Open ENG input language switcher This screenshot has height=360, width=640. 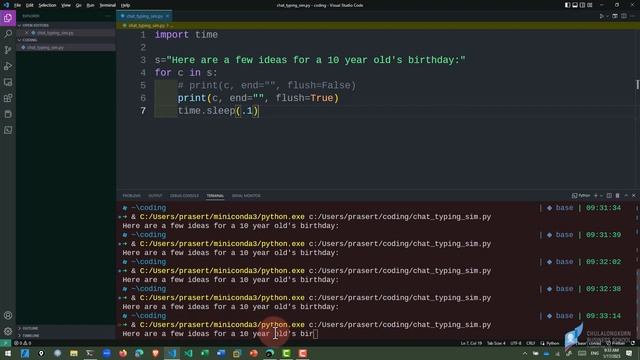click(595, 353)
